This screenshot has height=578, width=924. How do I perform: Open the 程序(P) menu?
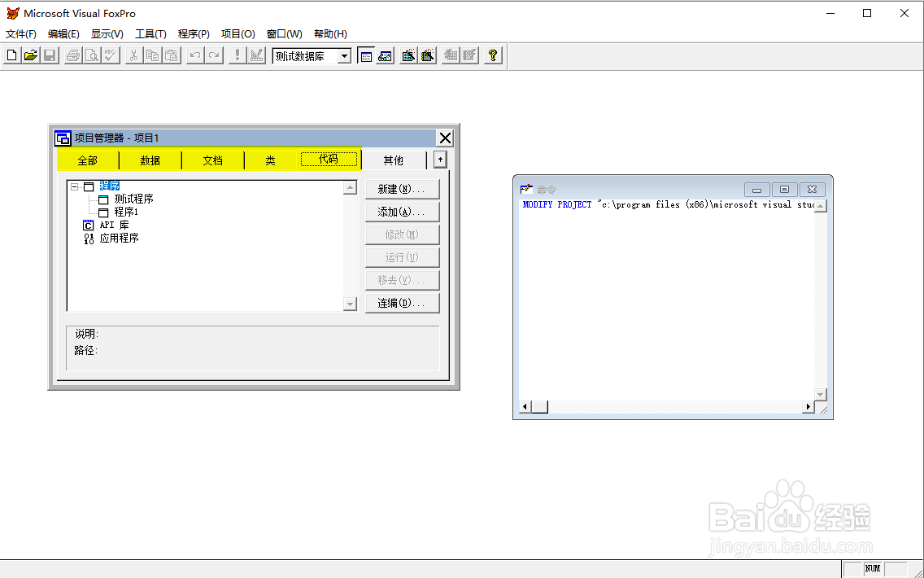(x=194, y=33)
